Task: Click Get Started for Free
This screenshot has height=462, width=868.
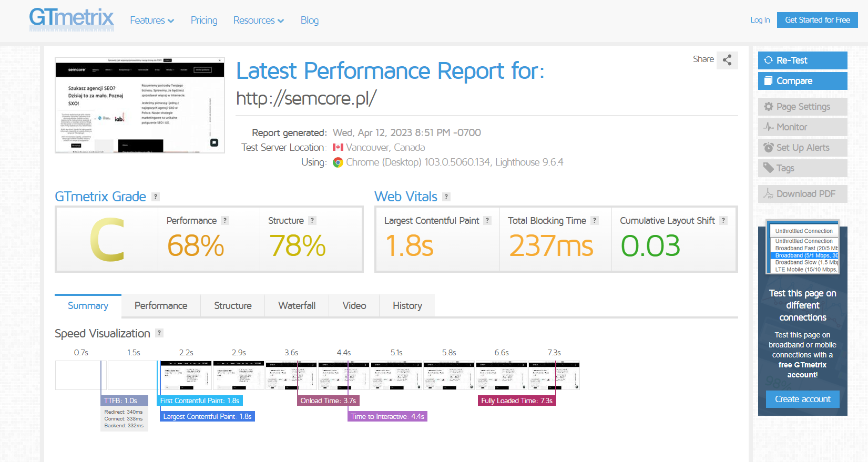Action: click(x=818, y=20)
